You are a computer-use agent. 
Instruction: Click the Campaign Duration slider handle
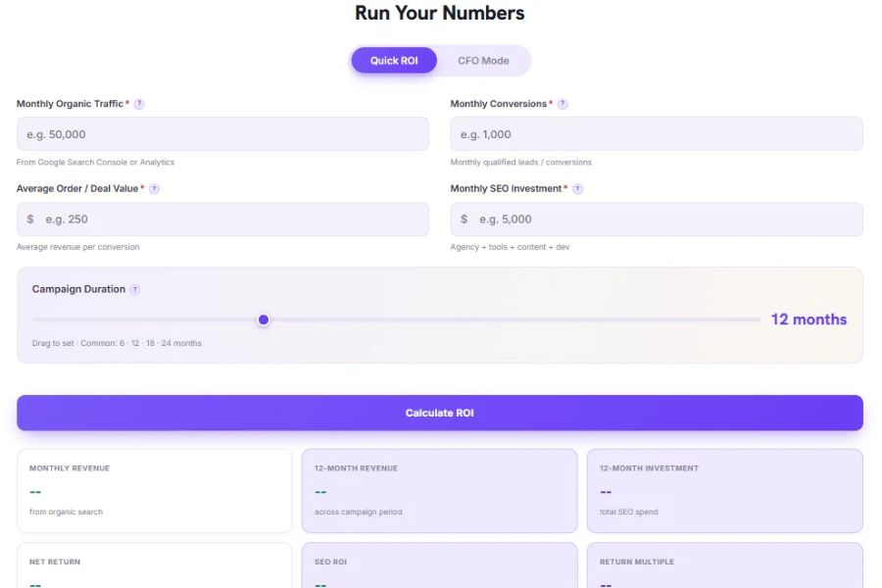(264, 320)
